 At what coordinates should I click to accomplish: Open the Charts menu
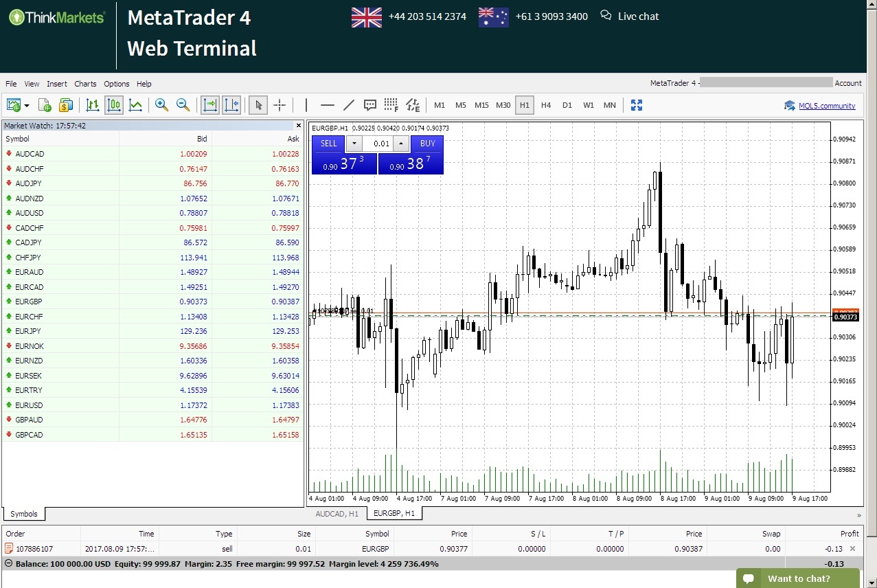coord(85,83)
